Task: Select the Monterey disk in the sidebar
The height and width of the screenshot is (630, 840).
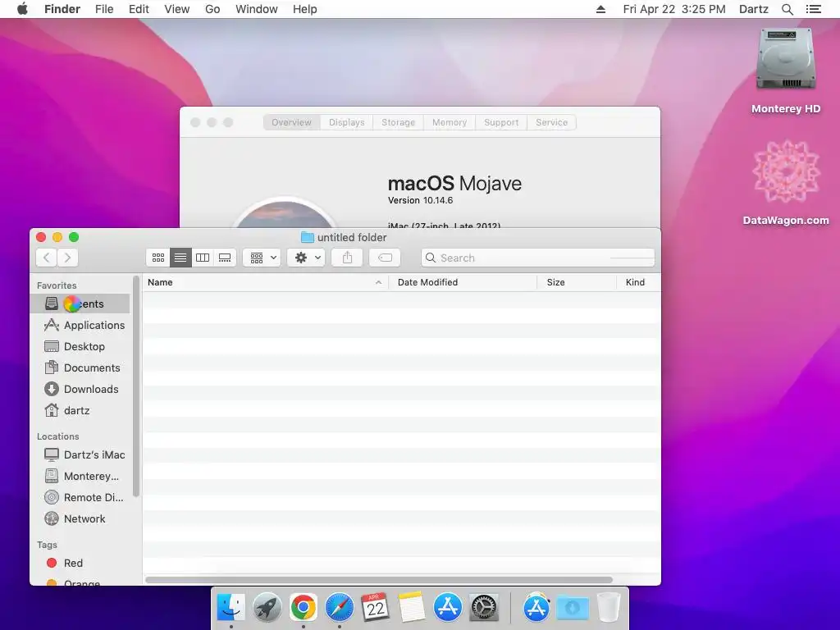Action: point(81,477)
